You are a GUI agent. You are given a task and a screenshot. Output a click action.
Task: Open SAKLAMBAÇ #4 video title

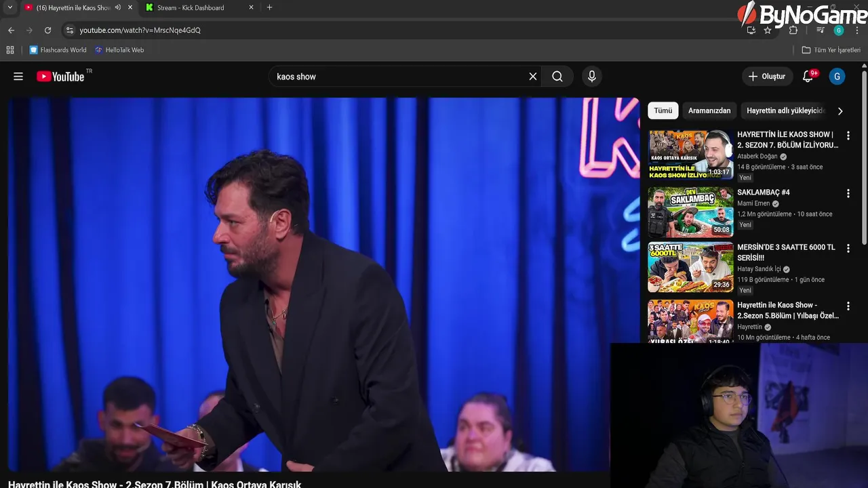764,192
